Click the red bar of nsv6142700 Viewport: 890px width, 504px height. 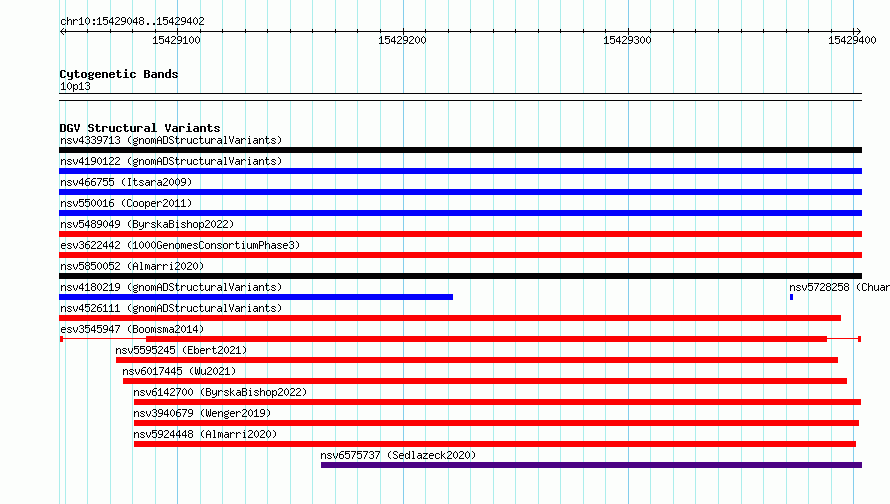[x=497, y=402]
